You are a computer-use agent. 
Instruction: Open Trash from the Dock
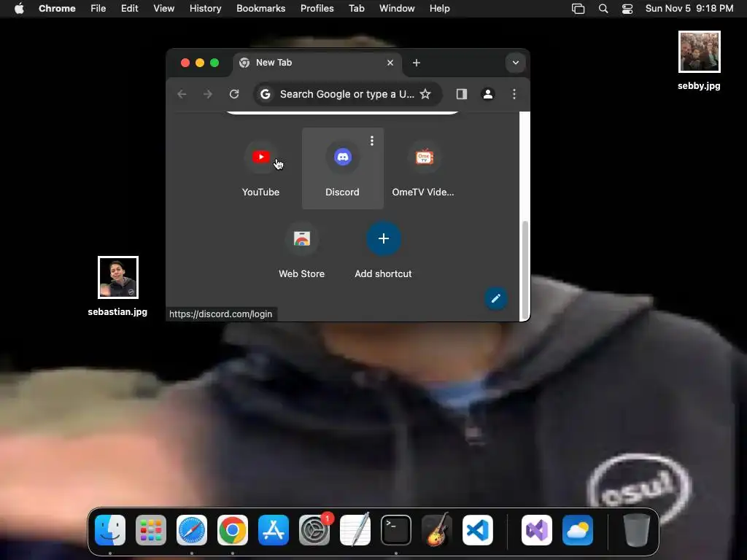point(636,530)
